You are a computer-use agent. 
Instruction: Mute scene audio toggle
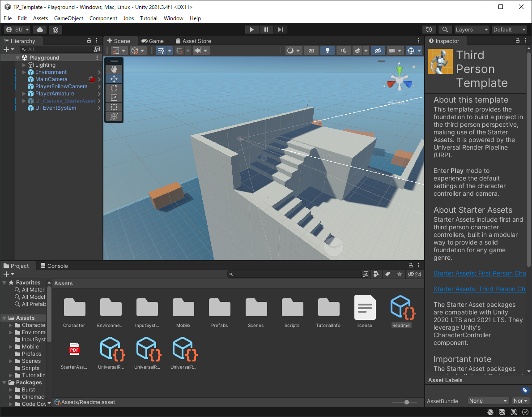click(343, 51)
